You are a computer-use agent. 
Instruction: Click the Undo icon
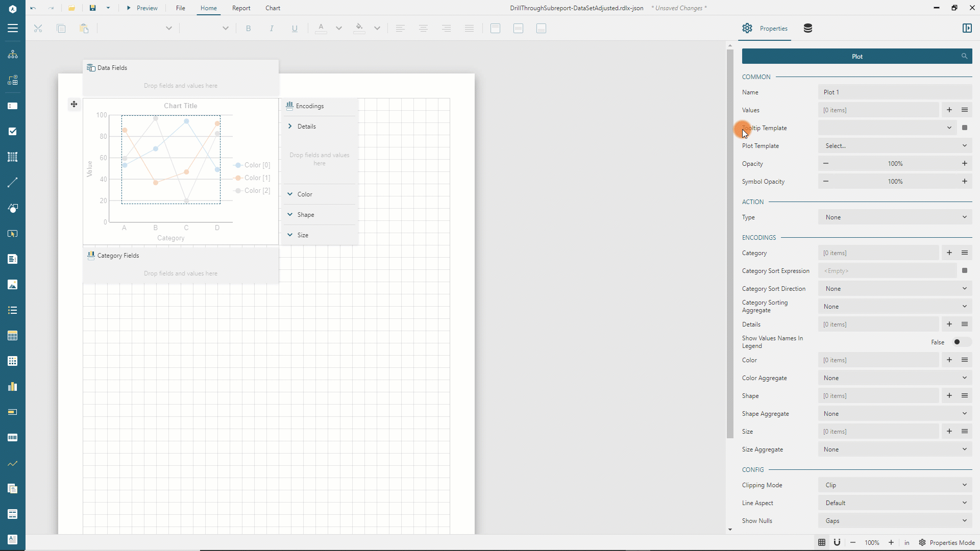tap(33, 8)
